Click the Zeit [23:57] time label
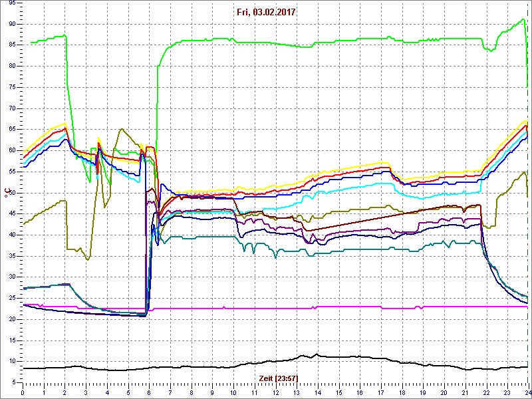532x399 pixels. [x=279, y=378]
